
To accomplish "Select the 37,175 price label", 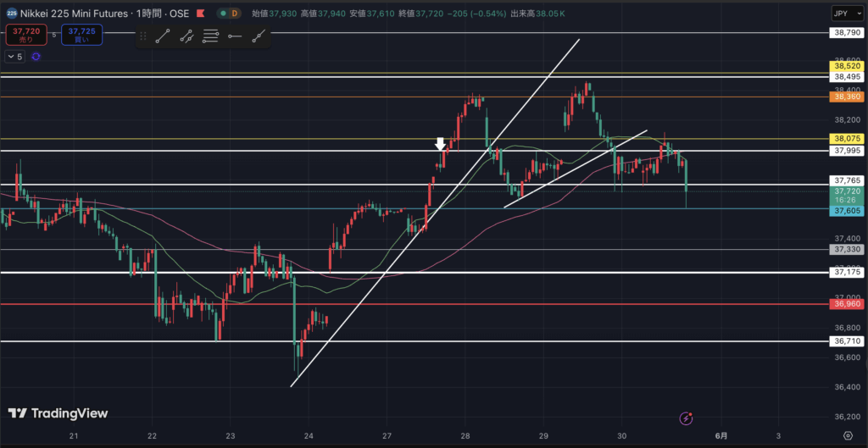I will [845, 272].
